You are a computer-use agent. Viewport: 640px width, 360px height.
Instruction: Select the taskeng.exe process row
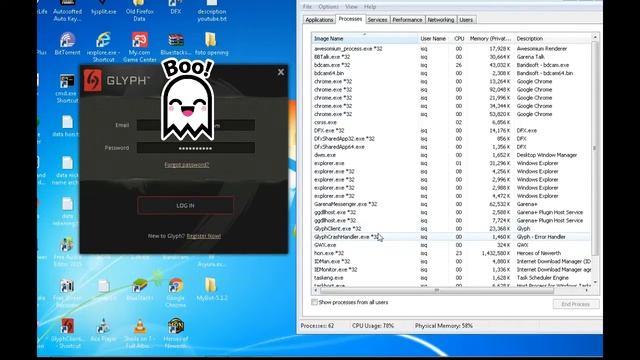click(x=451, y=278)
